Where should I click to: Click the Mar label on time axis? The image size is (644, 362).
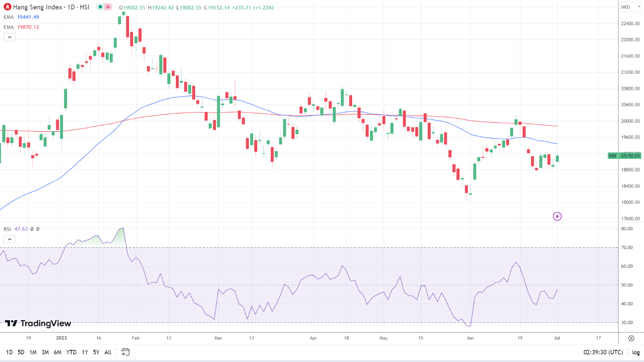[x=218, y=338]
